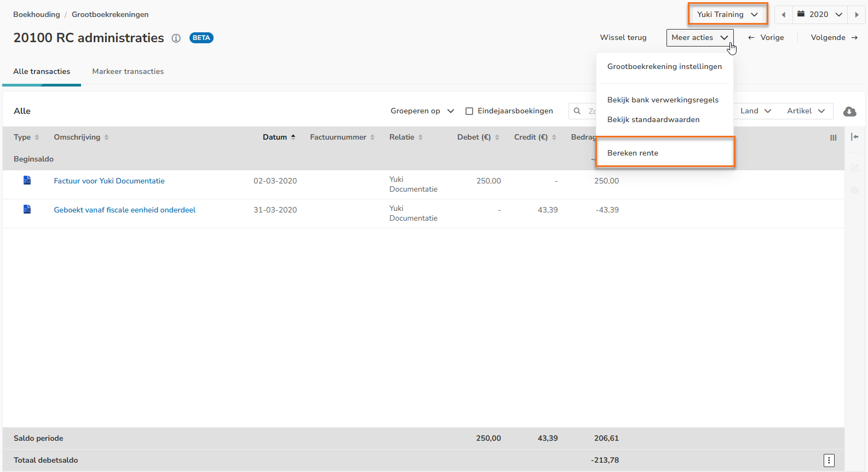Expand the Groeperen op dropdown
The image size is (868, 472).
tap(422, 111)
